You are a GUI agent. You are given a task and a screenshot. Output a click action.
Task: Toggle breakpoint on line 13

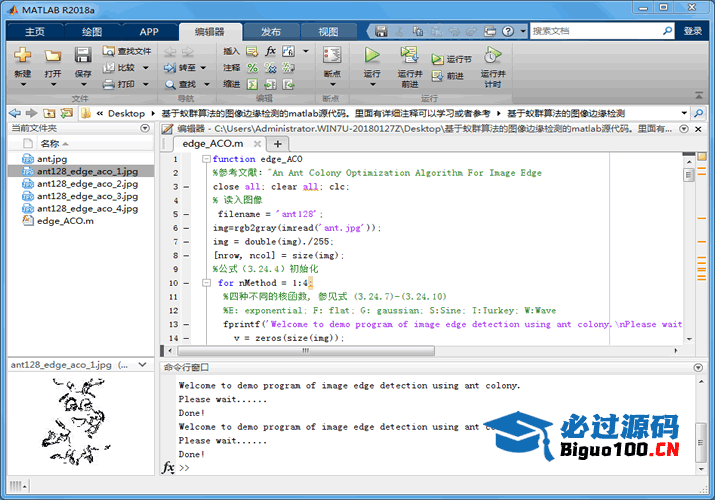[x=186, y=325]
